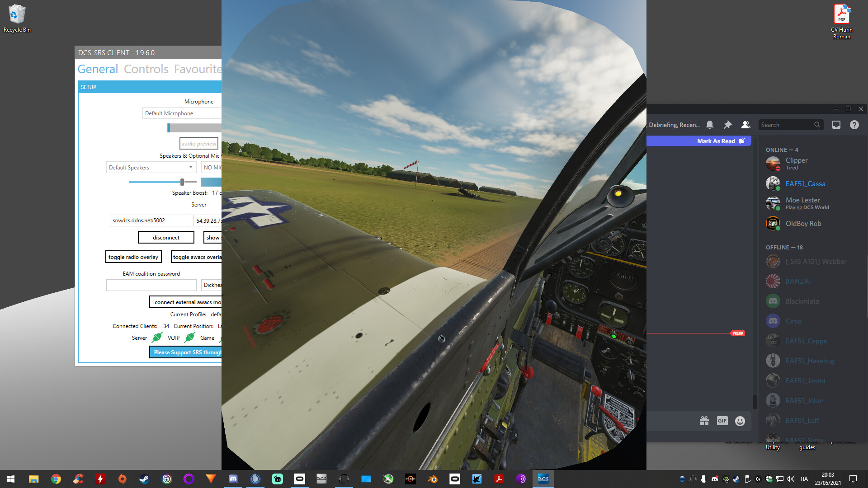Click the microphone icon in system tray
This screenshot has height=488, width=868.
coord(703,479)
